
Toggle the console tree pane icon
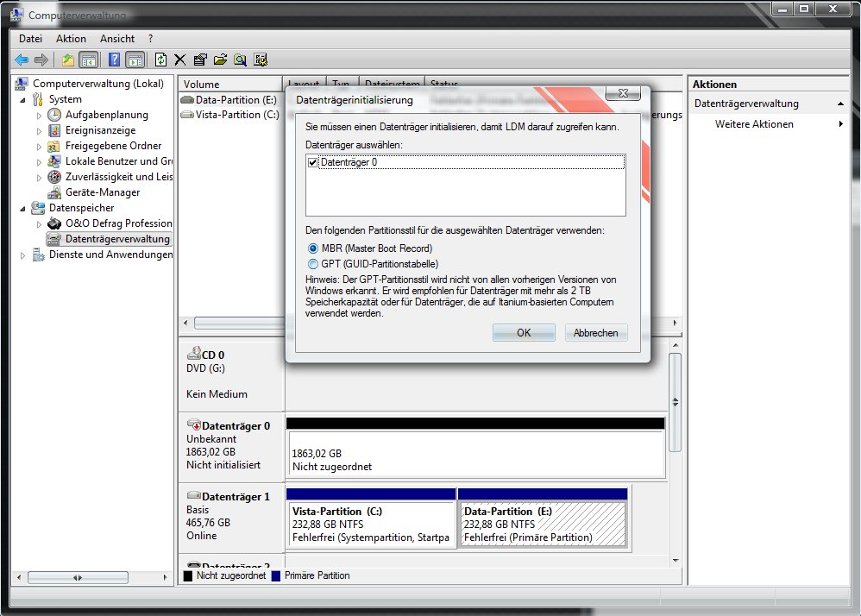pyautogui.click(x=88, y=60)
